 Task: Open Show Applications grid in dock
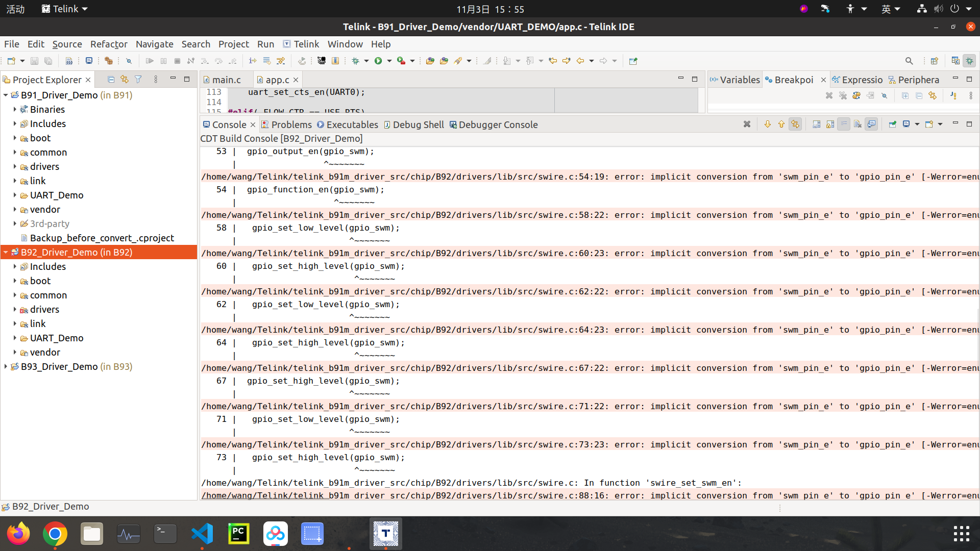(961, 534)
